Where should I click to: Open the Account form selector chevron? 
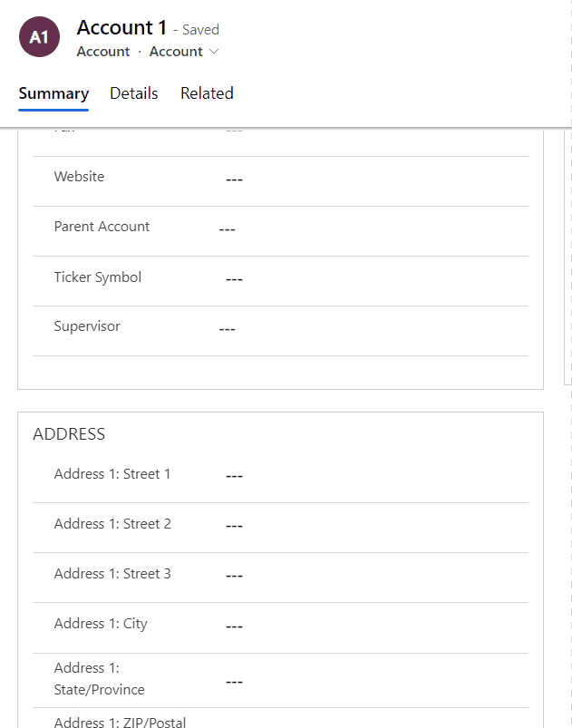[x=216, y=52]
